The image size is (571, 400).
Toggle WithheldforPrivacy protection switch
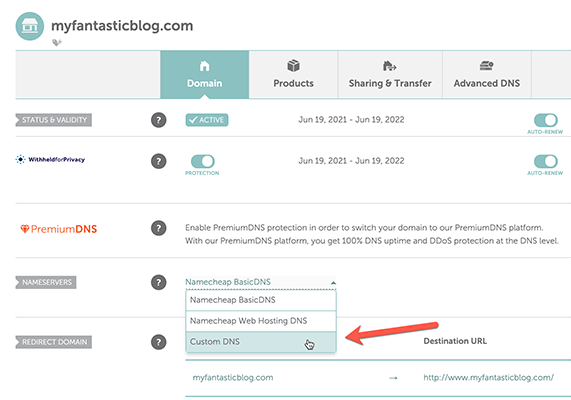(203, 161)
